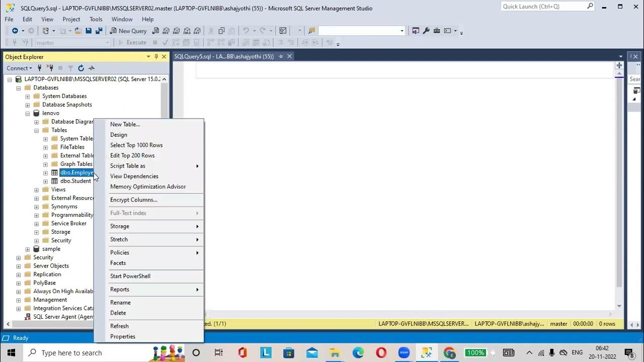Click the Filter icon in Object Explorer
This screenshot has height=362, width=644.
70,68
